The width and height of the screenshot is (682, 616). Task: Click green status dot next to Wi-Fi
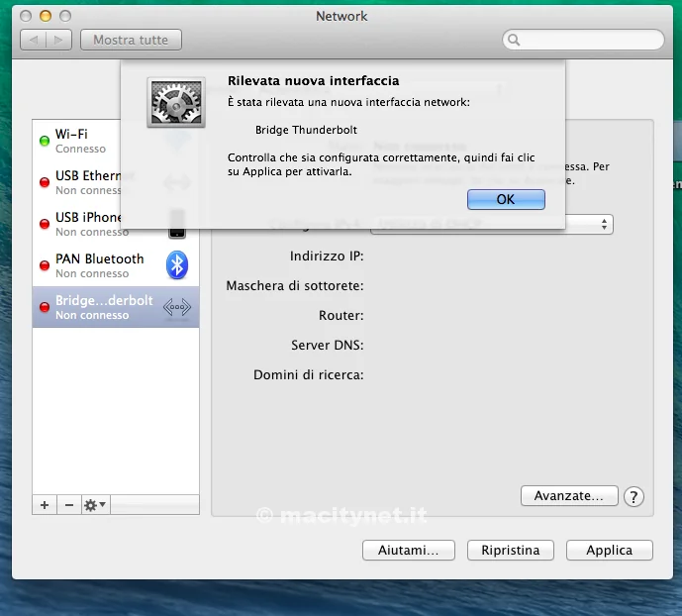[45, 141]
